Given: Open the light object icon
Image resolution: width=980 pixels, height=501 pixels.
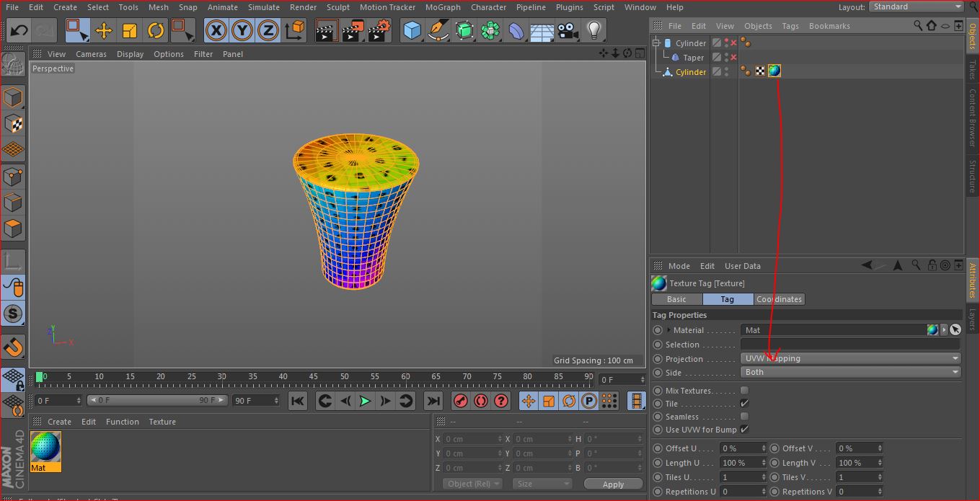Looking at the screenshot, I should pyautogui.click(x=593, y=30).
